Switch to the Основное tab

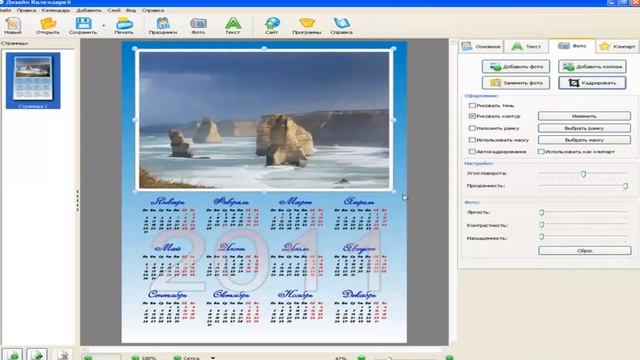pos(481,47)
